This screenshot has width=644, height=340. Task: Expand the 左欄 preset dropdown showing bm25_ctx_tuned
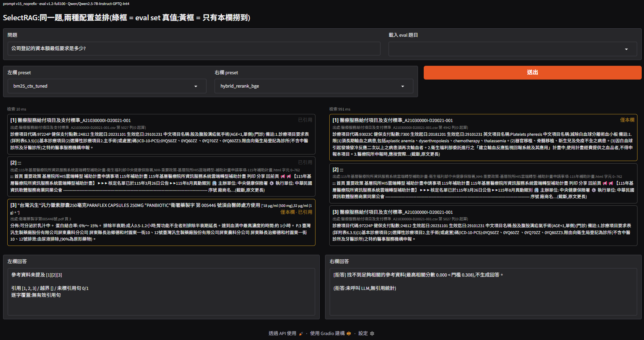[x=107, y=86]
